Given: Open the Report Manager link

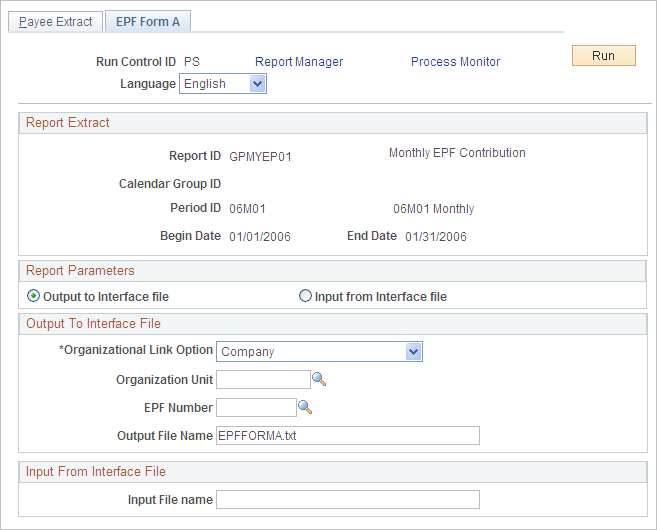Looking at the screenshot, I should 299,62.
